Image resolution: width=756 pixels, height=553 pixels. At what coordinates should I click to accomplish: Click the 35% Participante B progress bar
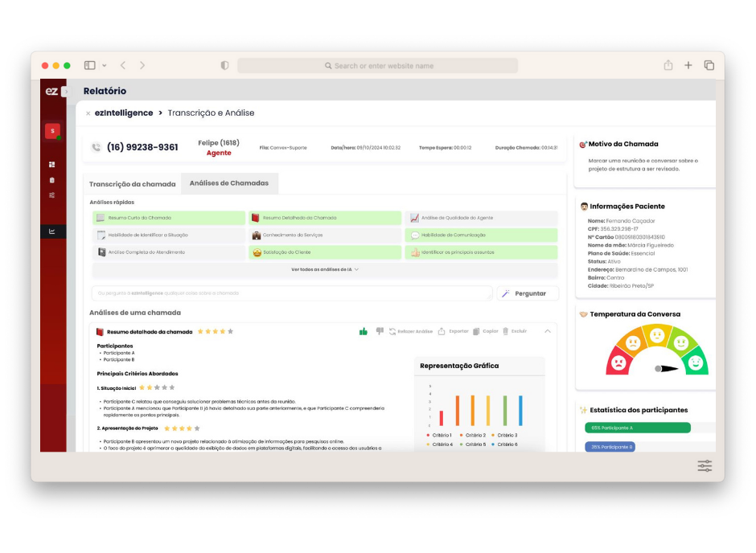(x=610, y=447)
